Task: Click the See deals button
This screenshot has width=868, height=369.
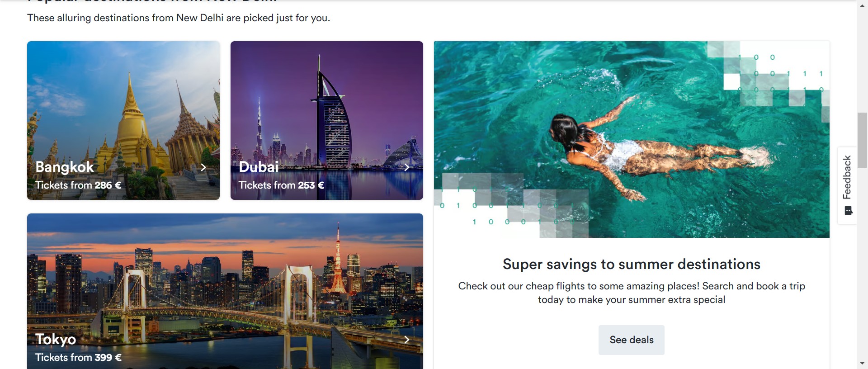Action: point(632,340)
